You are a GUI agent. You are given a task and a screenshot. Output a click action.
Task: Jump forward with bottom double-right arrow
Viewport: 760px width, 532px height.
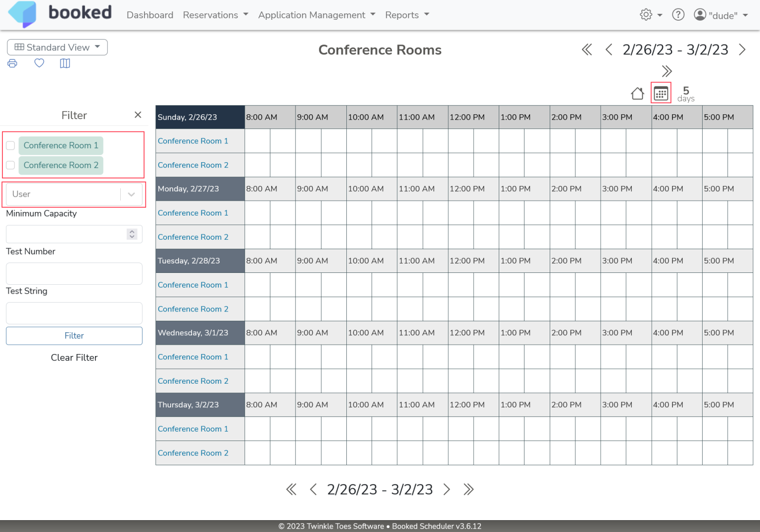469,489
